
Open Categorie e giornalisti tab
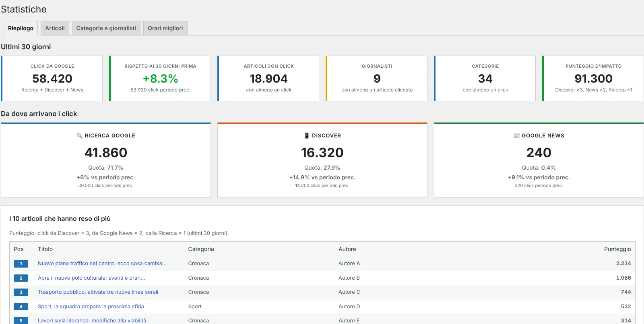(106, 28)
